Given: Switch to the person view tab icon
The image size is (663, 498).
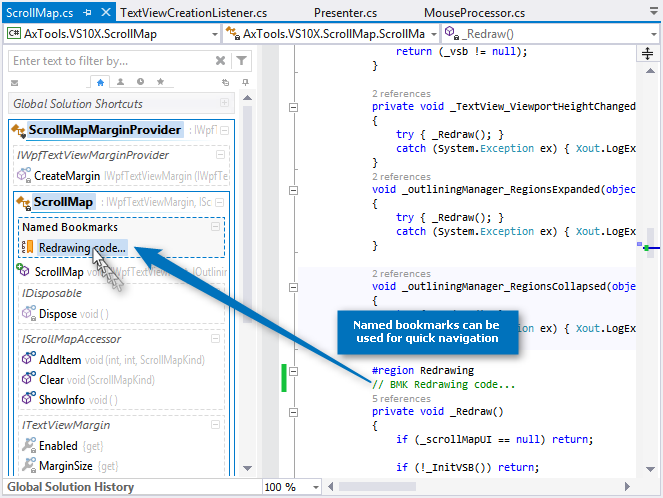Looking at the screenshot, I should tap(121, 82).
